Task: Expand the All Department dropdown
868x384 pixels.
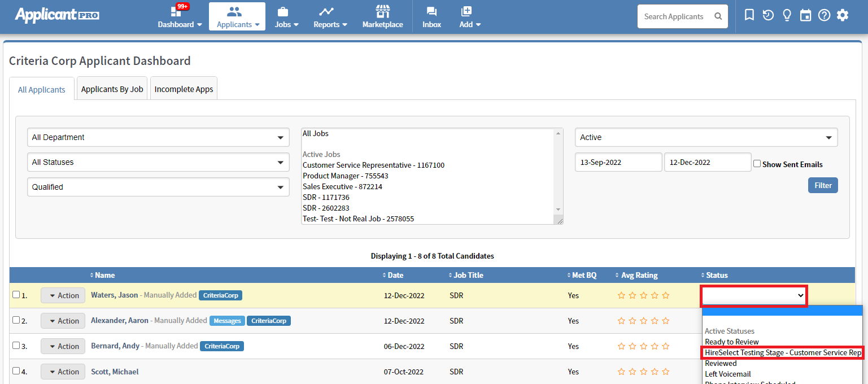Action: coord(158,137)
